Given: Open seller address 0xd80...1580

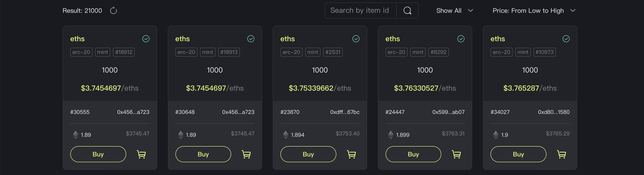Looking at the screenshot, I should click(x=554, y=112).
